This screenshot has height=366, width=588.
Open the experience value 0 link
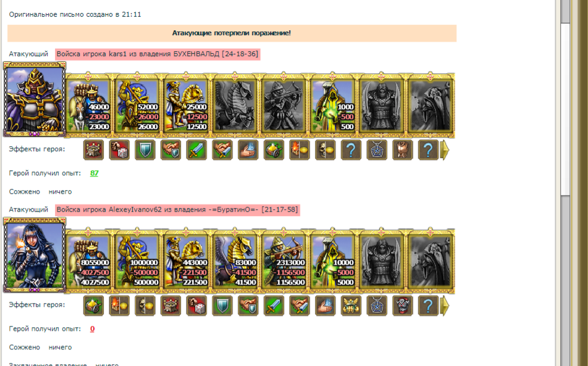(92, 329)
